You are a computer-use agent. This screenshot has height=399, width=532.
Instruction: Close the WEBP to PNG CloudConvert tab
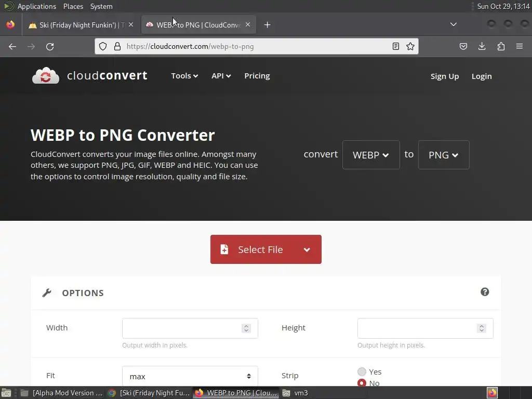pos(248,25)
